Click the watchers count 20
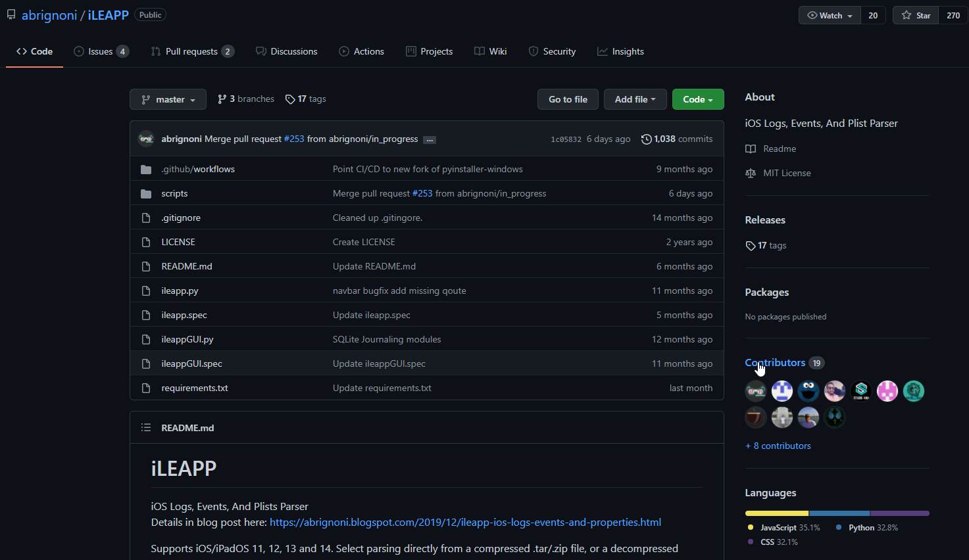969x560 pixels. [873, 15]
